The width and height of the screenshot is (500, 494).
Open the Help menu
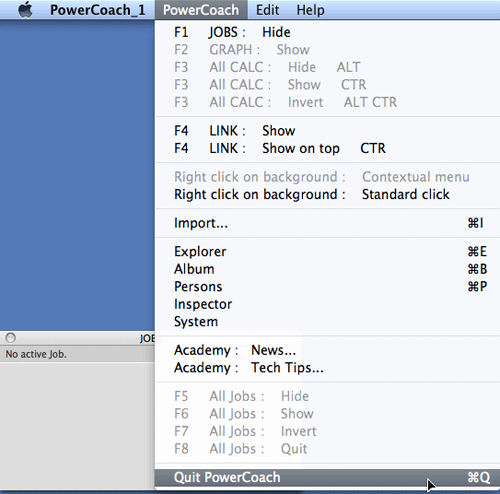(310, 10)
